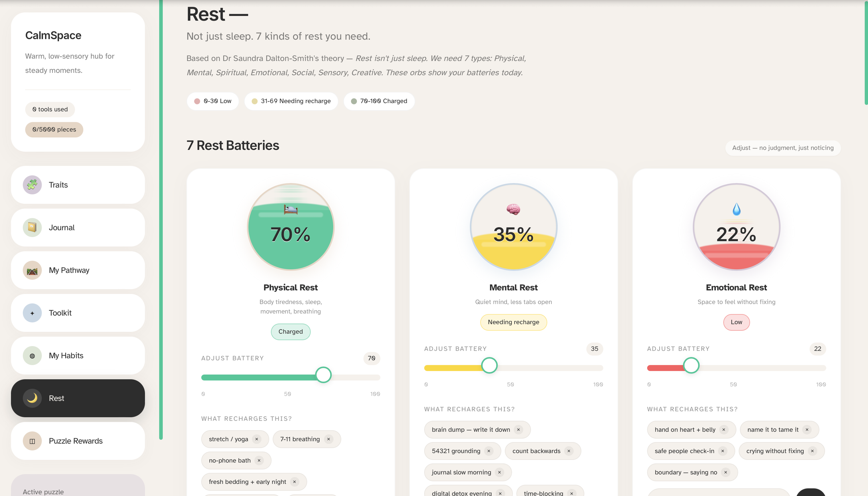The width and height of the screenshot is (868, 496).
Task: Remove the 'boundary — saying no' tag
Action: click(726, 472)
